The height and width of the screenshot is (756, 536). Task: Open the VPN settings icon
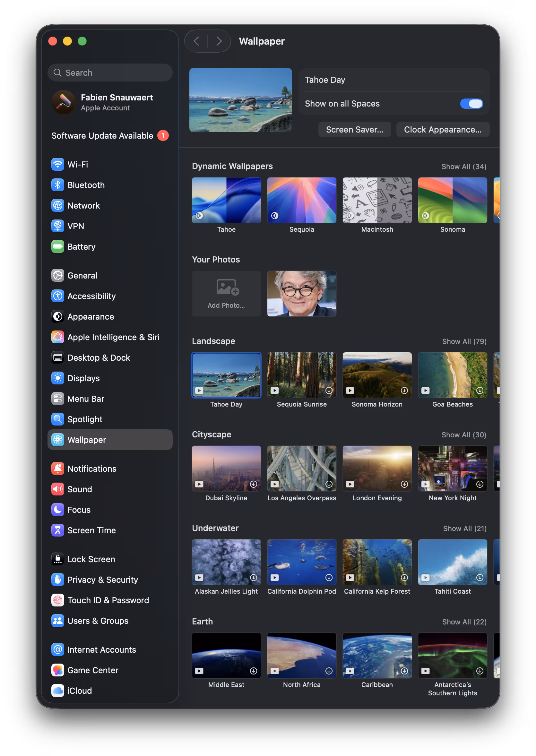point(58,226)
